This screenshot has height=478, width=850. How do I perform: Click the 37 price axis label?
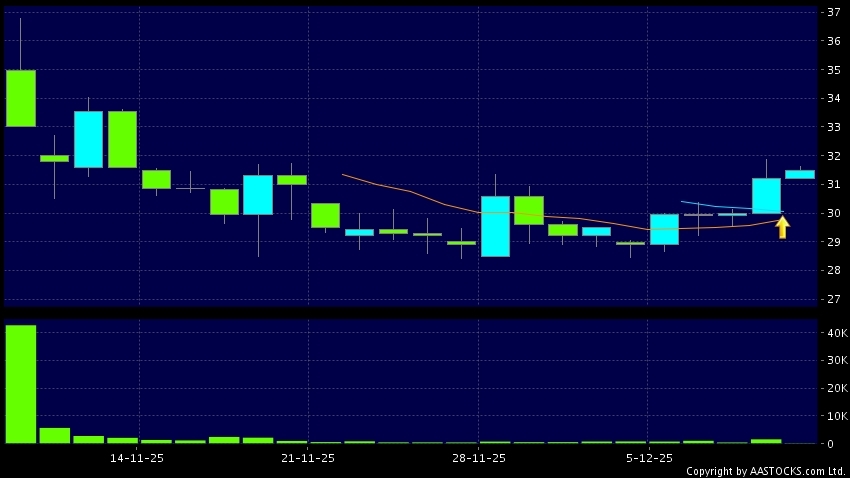[832, 13]
